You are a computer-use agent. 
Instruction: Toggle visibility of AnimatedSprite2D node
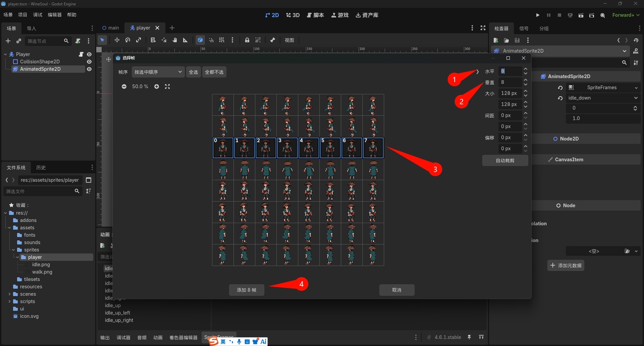click(89, 69)
